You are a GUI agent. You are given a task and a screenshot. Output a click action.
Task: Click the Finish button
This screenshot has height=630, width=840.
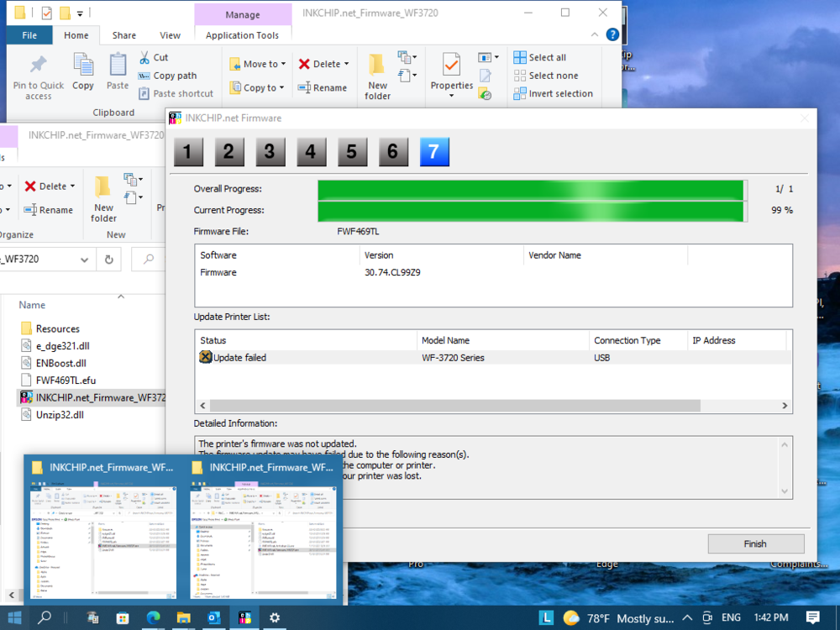click(x=755, y=543)
